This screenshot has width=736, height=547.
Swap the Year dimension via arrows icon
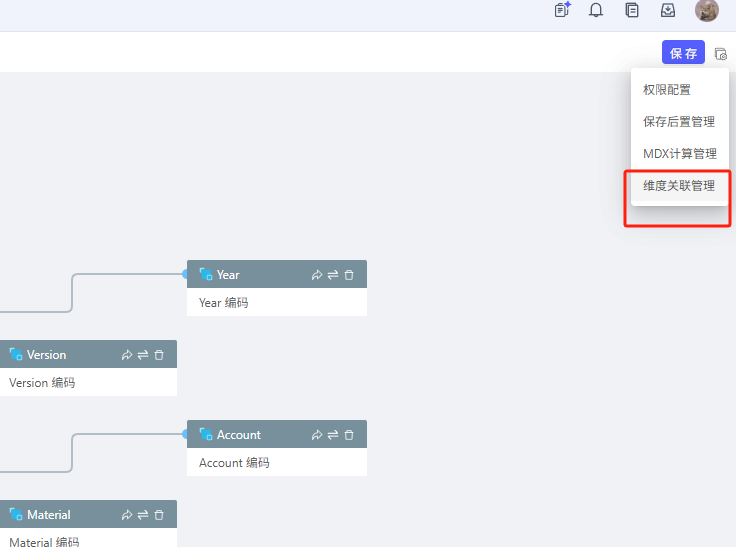pyautogui.click(x=333, y=275)
